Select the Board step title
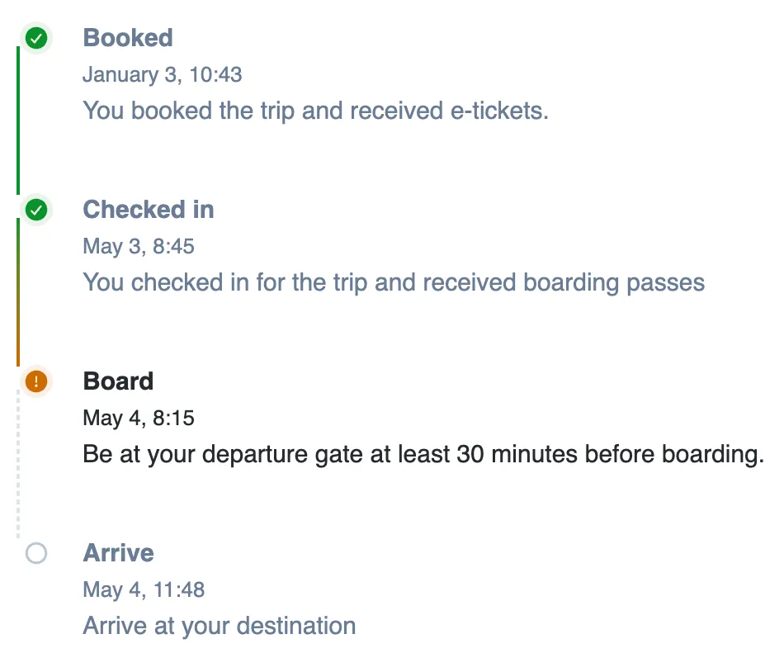This screenshot has width=784, height=672. (118, 381)
